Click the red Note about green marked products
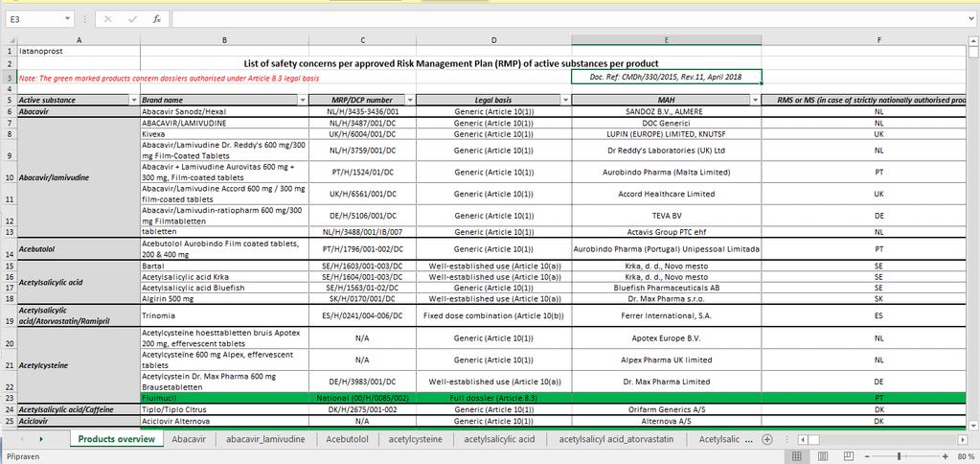The height and width of the screenshot is (464, 980). click(x=171, y=79)
